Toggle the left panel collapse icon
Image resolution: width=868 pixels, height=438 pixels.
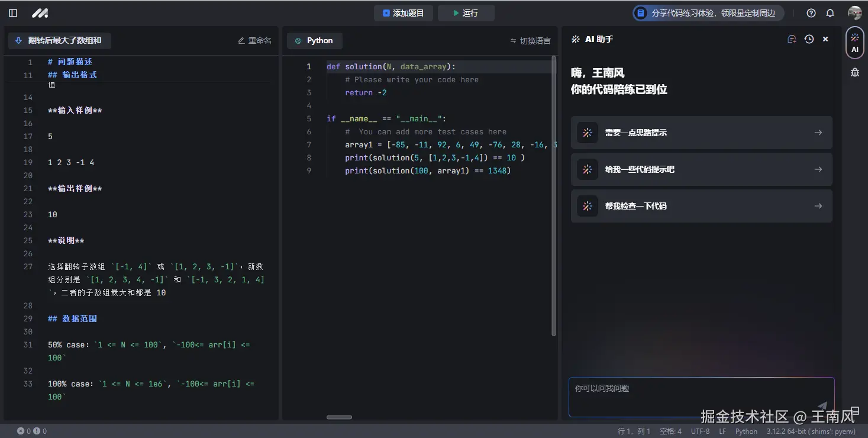(12, 12)
